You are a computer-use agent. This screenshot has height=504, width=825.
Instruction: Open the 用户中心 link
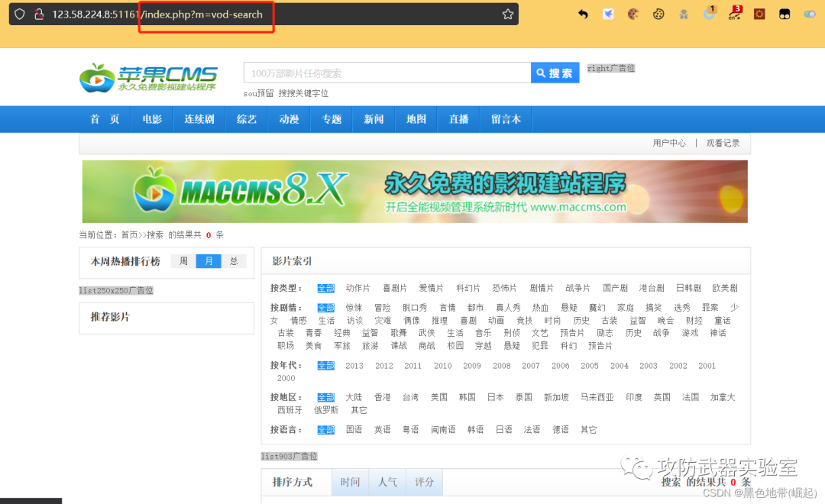(x=669, y=143)
